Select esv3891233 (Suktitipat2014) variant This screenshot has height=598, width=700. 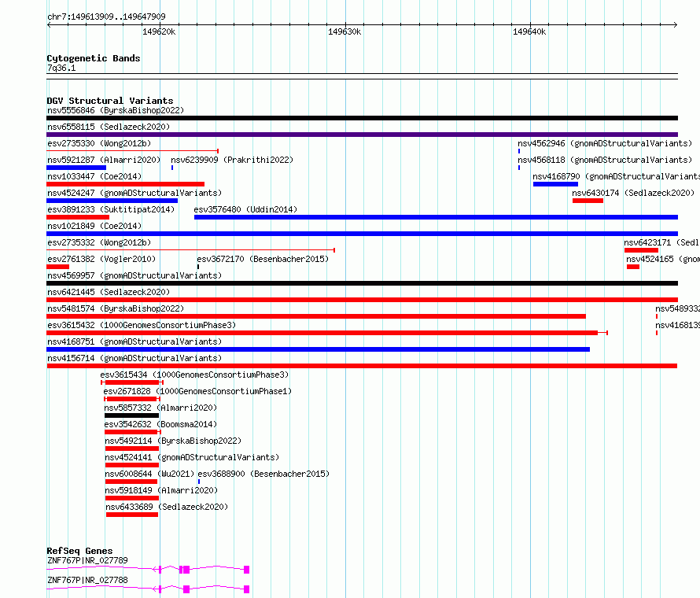tap(111, 209)
